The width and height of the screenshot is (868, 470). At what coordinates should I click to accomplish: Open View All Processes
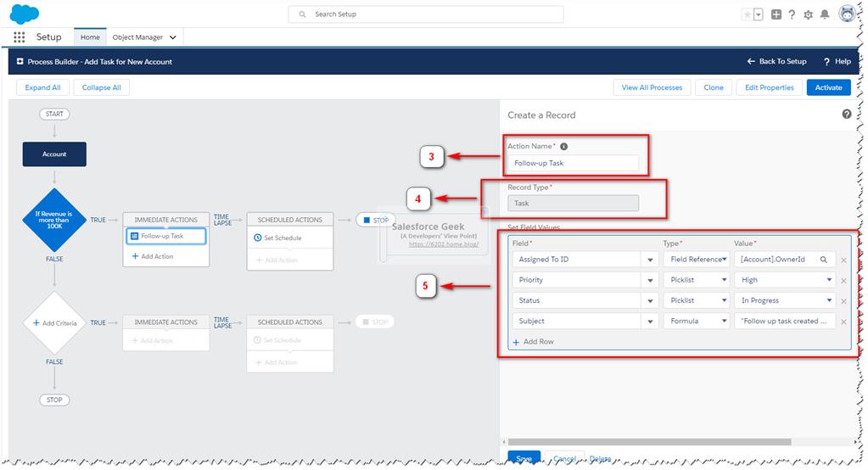pyautogui.click(x=652, y=87)
